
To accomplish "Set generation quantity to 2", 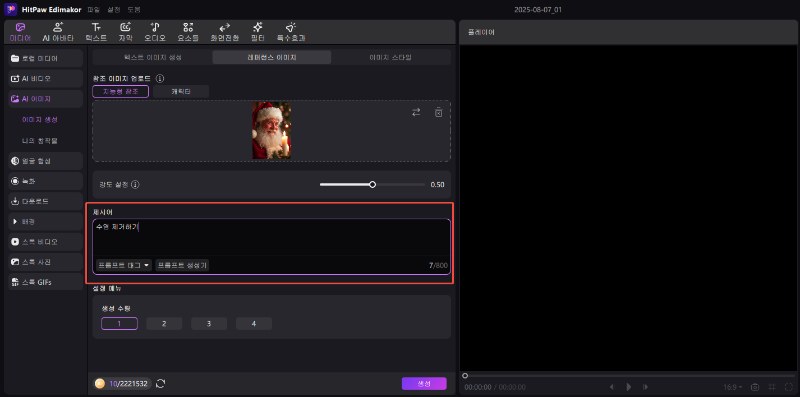I will click(x=164, y=324).
